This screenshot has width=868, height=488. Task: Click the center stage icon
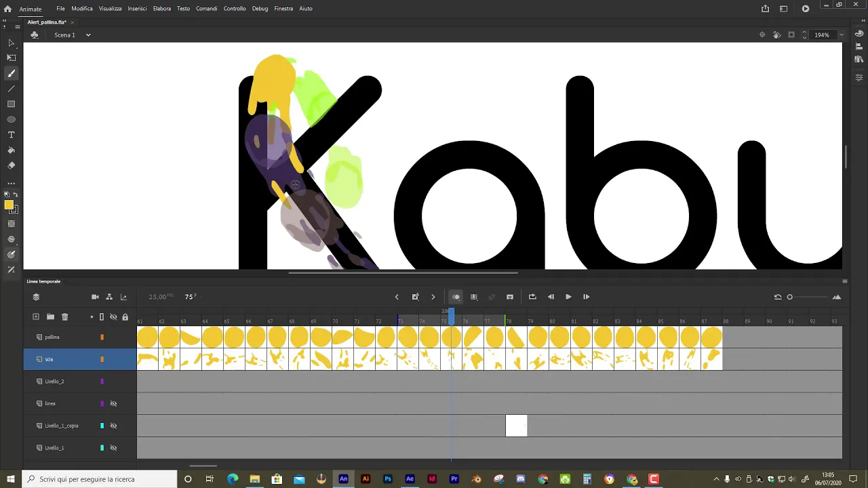tap(762, 35)
